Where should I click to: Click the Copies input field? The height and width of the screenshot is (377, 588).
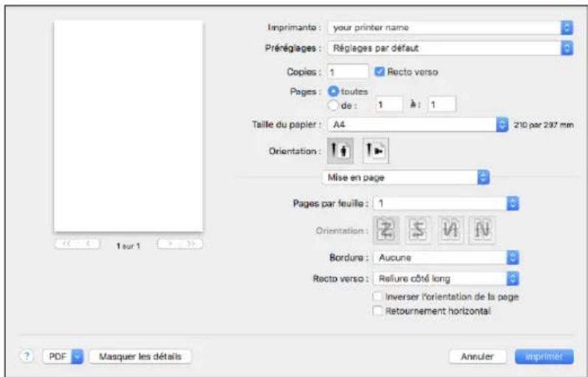click(348, 71)
